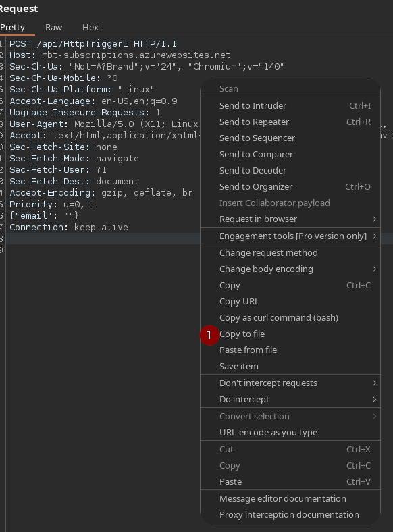Select Copy as curl command (bash)

point(290,317)
